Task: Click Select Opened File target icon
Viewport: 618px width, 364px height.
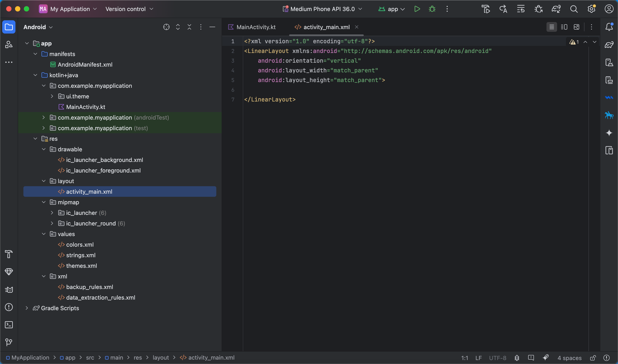Action: pyautogui.click(x=166, y=27)
